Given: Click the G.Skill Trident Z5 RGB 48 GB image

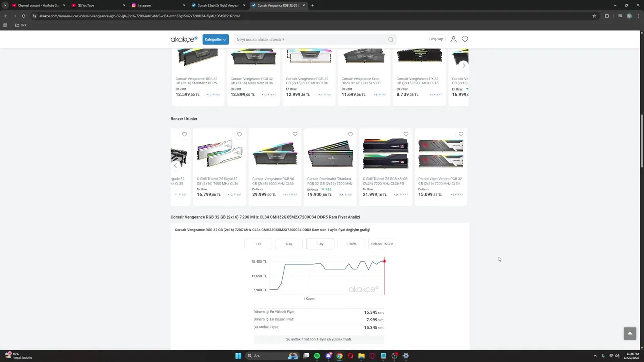Looking at the screenshot, I should (x=385, y=154).
